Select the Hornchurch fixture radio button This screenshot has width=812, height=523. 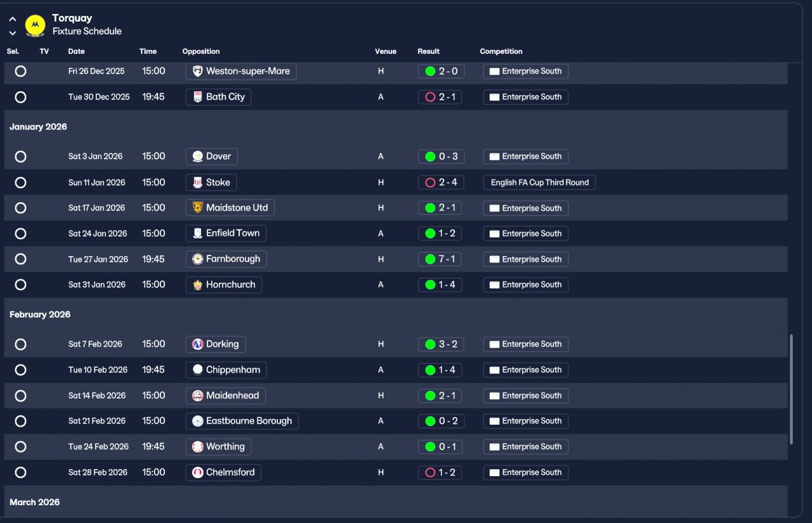pyautogui.click(x=20, y=285)
